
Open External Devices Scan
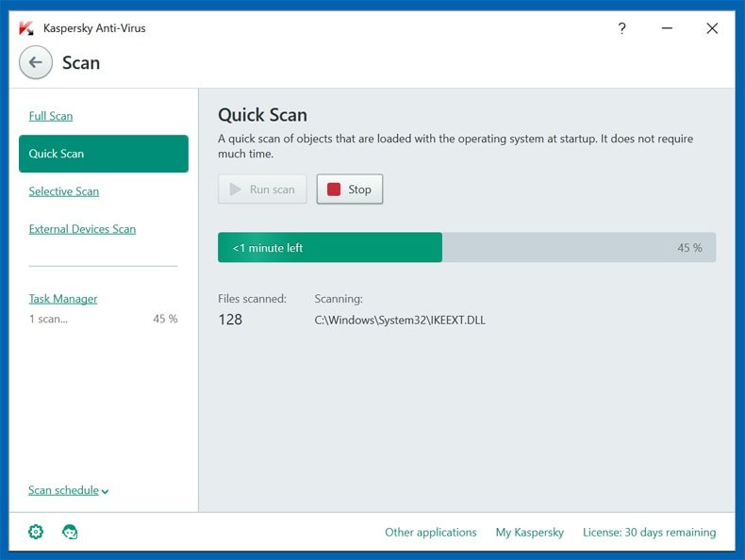[x=82, y=229]
